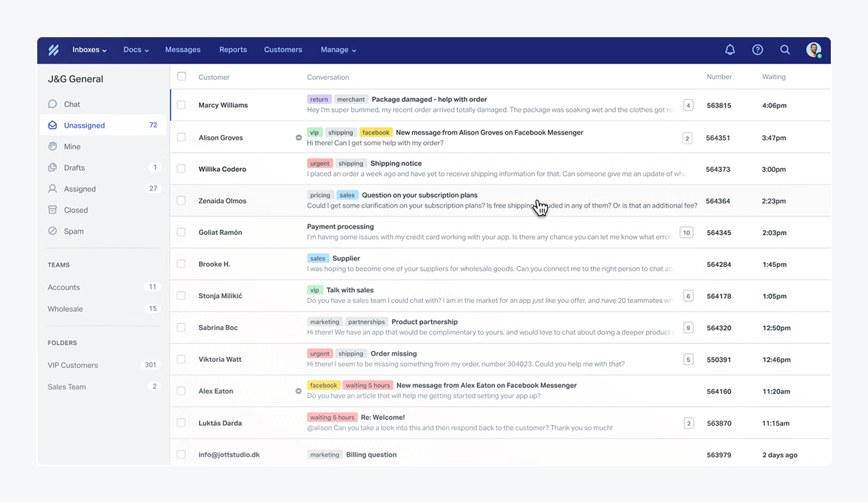Click the help question mark icon
Screen dimensions: 868x502
coord(757,50)
